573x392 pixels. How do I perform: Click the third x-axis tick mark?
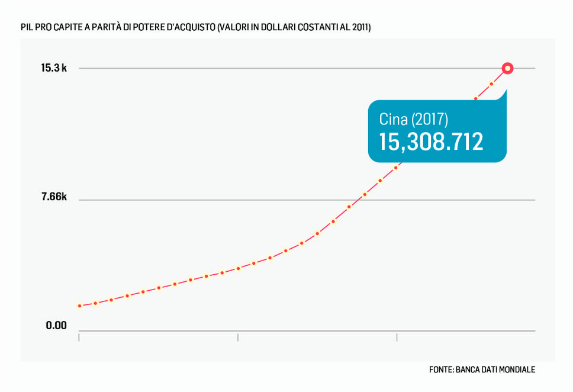[x=397, y=337]
